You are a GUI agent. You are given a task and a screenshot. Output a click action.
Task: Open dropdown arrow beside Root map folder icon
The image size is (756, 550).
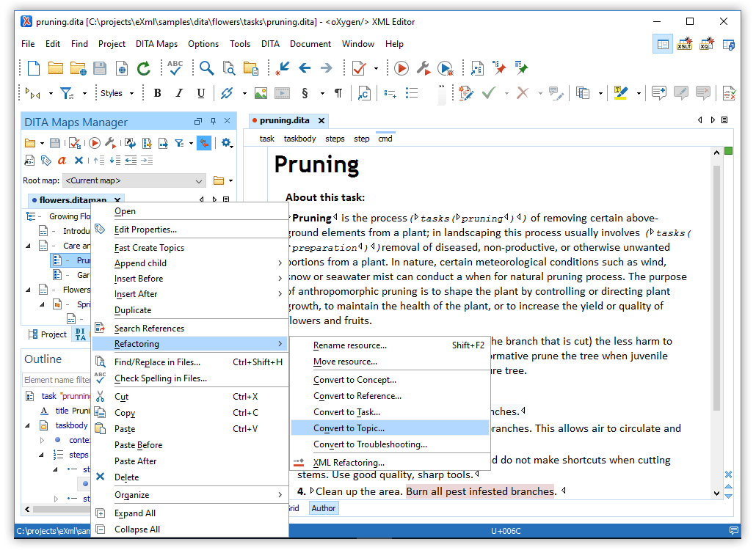[x=231, y=181]
